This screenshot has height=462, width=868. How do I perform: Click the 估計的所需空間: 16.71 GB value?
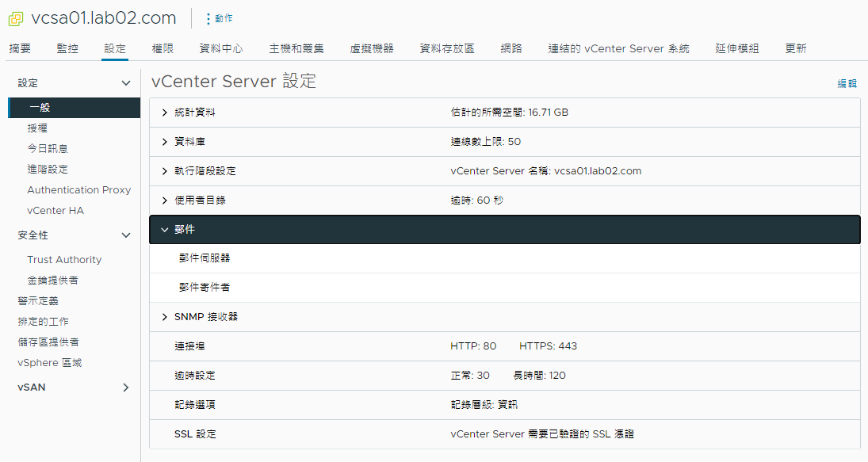[x=509, y=113]
